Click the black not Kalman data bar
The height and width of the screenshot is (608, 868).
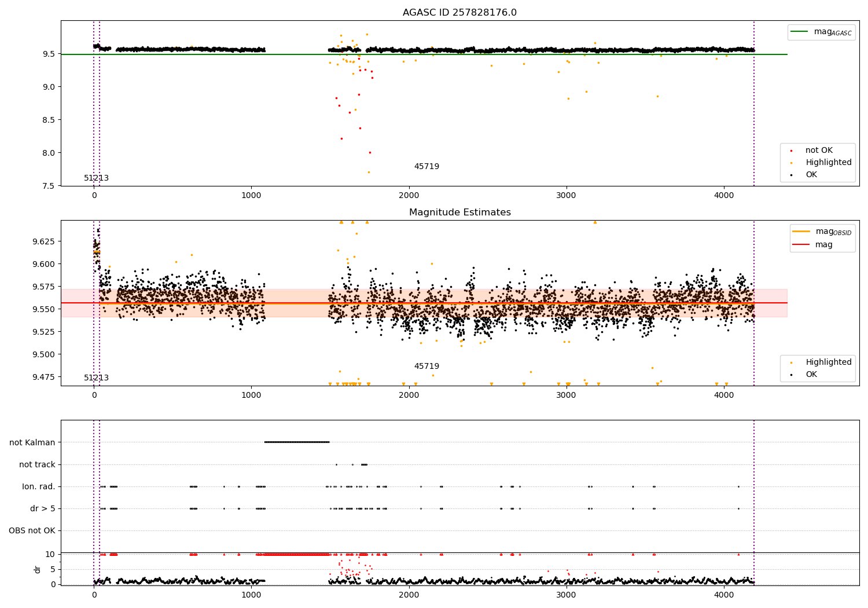coord(297,442)
